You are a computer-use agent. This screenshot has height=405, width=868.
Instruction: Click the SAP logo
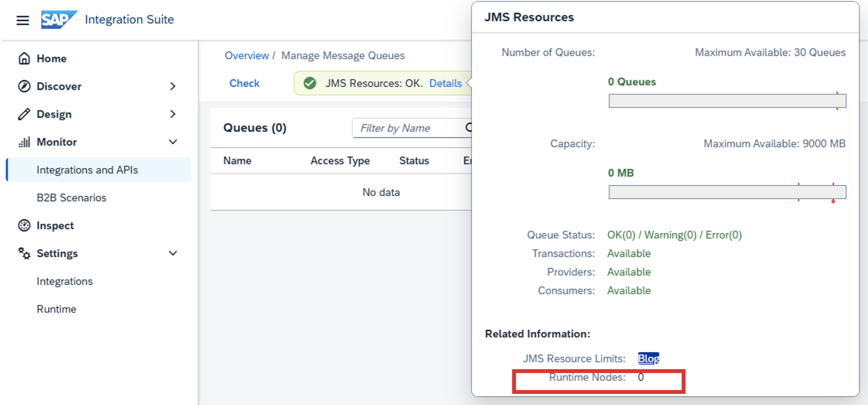[x=59, y=19]
